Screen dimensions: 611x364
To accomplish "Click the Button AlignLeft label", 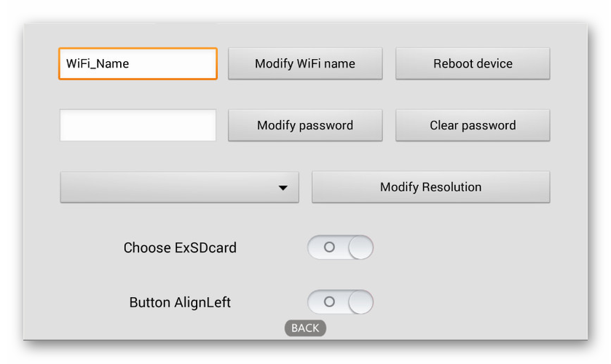I will click(180, 302).
